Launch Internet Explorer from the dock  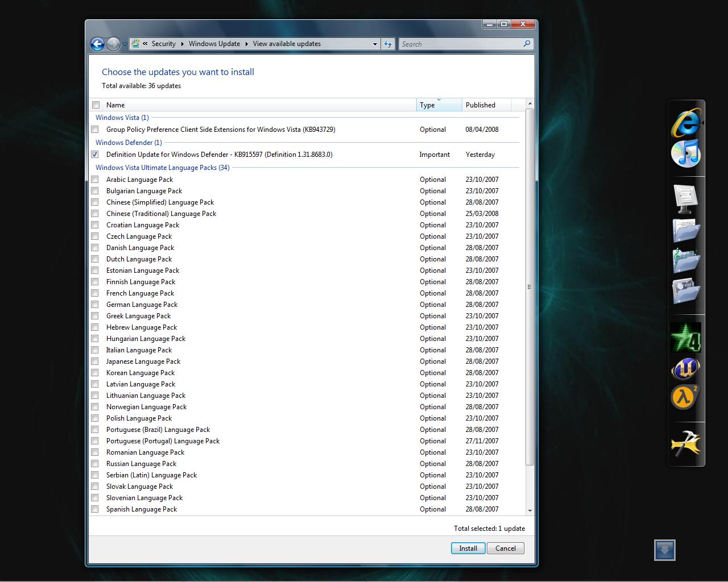[x=686, y=122]
